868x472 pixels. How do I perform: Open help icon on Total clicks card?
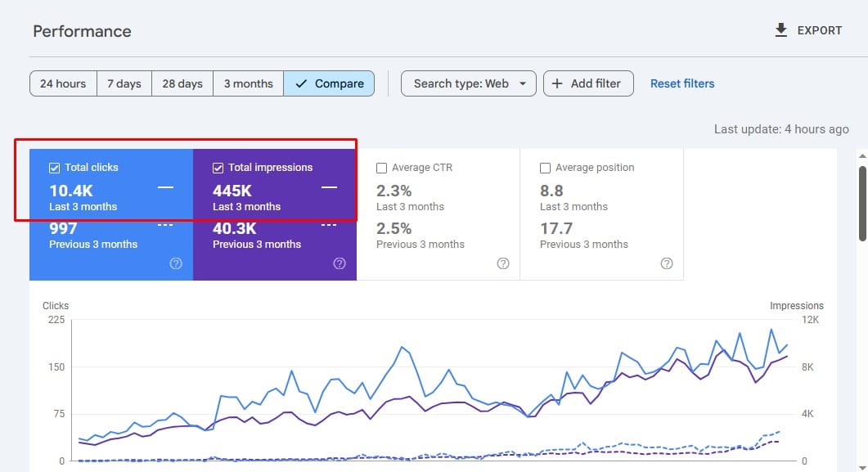click(x=176, y=263)
